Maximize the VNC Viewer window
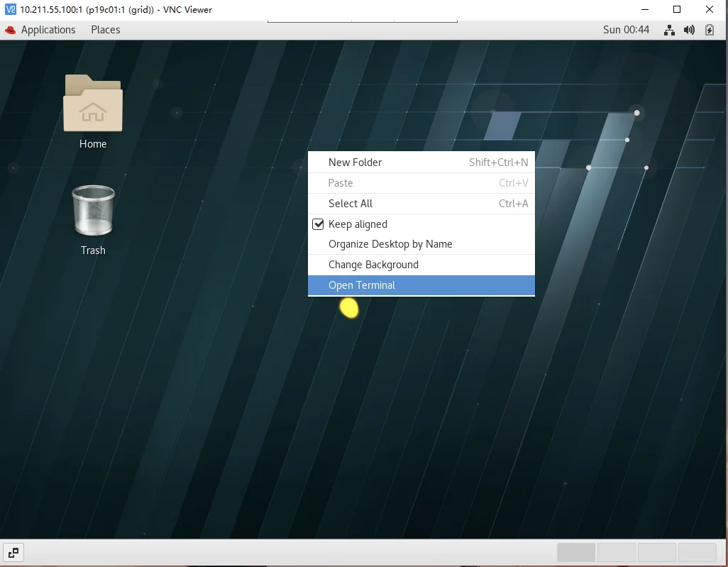Viewport: 728px width, 567px height. pos(677,9)
